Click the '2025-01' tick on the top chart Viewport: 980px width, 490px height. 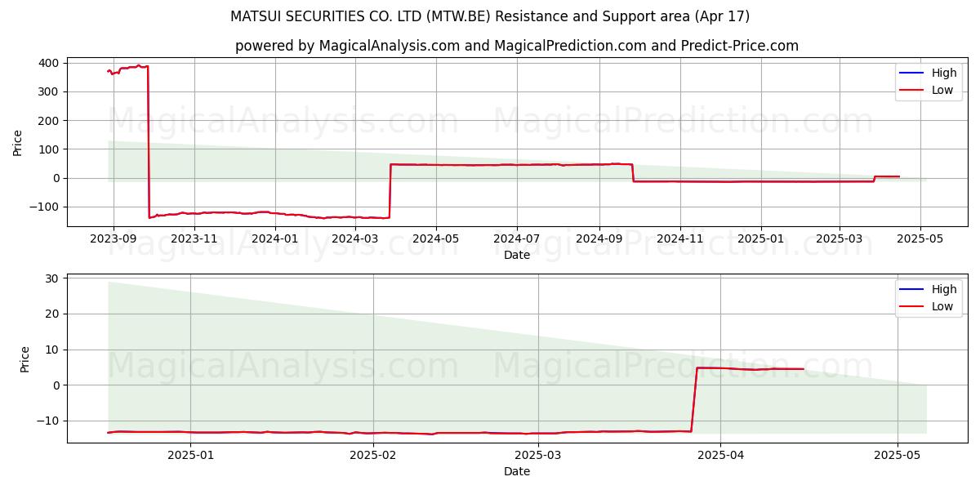tap(761, 238)
